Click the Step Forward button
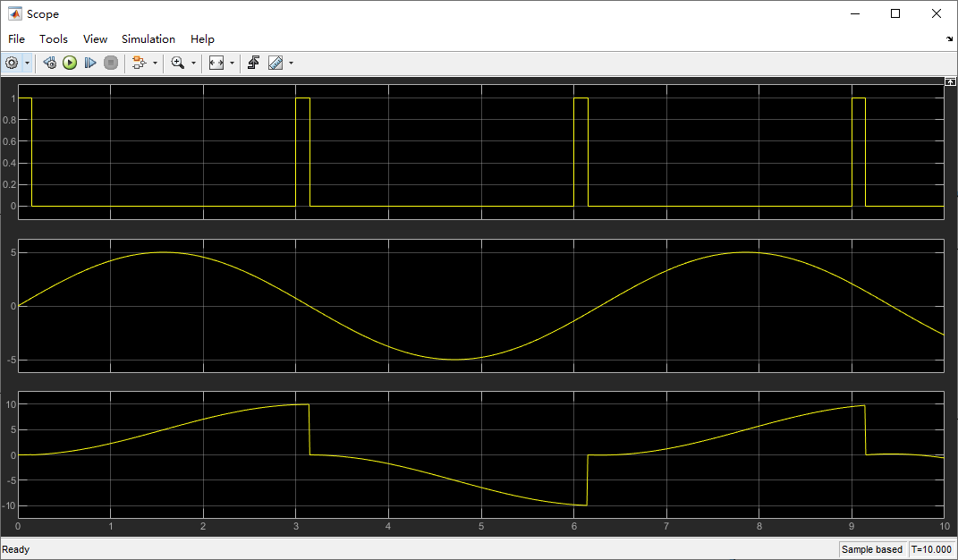 [x=89, y=63]
